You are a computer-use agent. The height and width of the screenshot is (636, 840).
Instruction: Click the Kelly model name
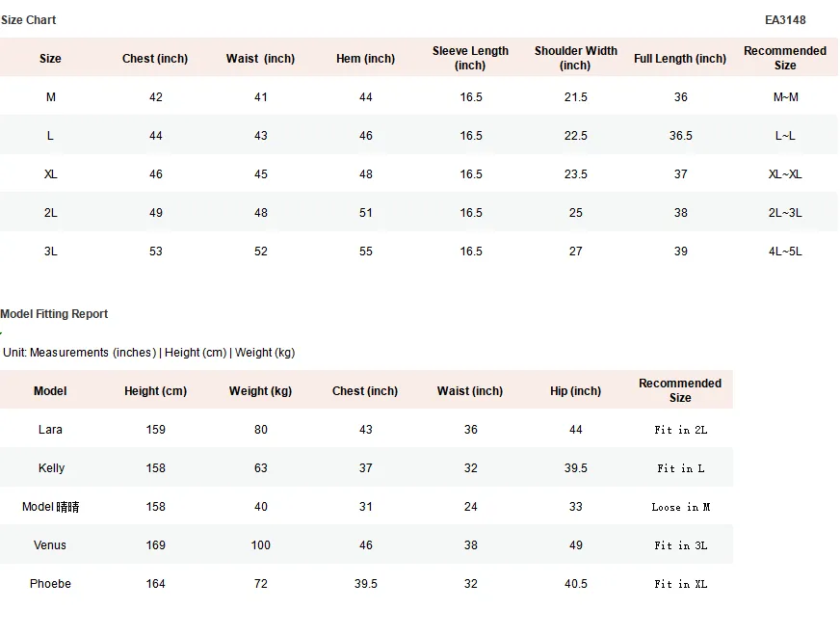point(51,468)
